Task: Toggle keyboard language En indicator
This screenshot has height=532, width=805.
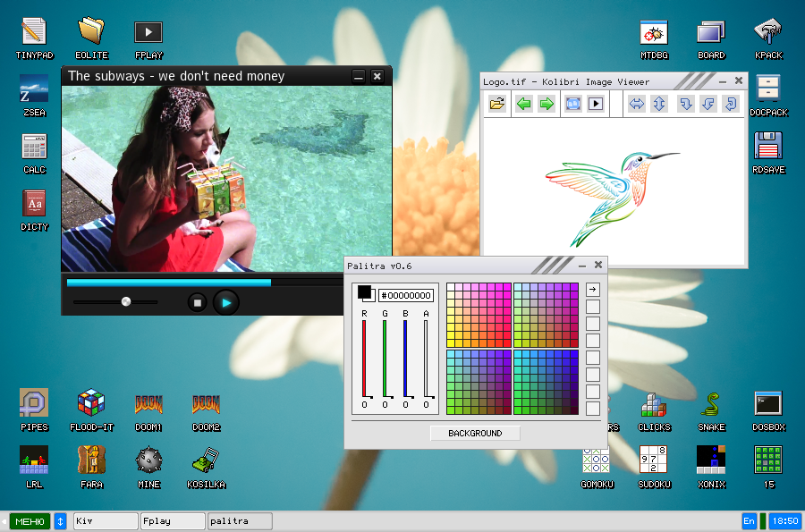Action: click(749, 520)
